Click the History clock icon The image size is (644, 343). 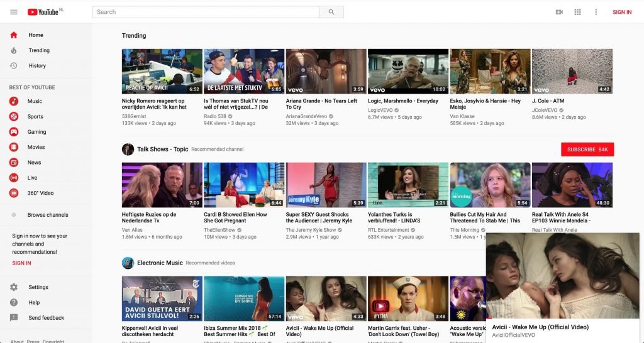(x=14, y=65)
